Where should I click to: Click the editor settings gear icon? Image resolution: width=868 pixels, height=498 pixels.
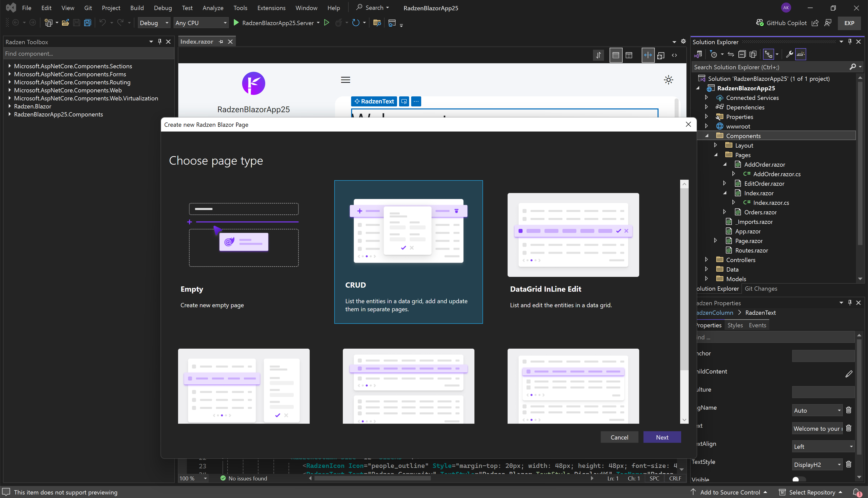683,41
